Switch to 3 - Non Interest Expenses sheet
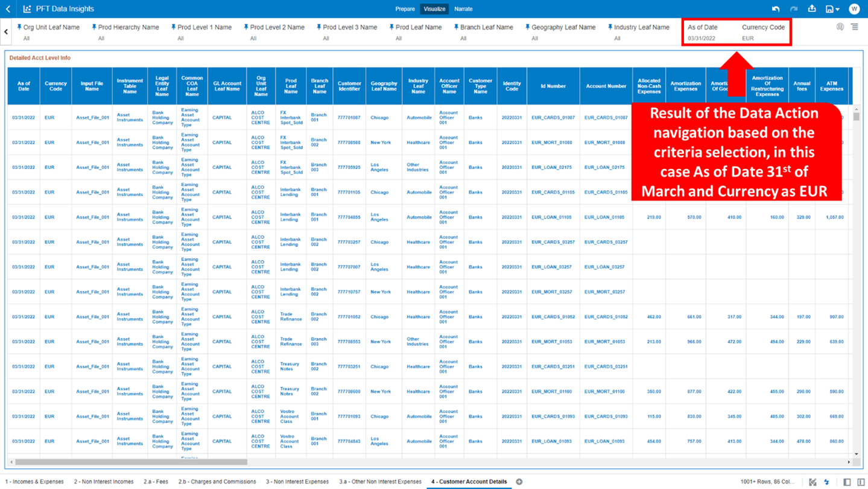 297,482
